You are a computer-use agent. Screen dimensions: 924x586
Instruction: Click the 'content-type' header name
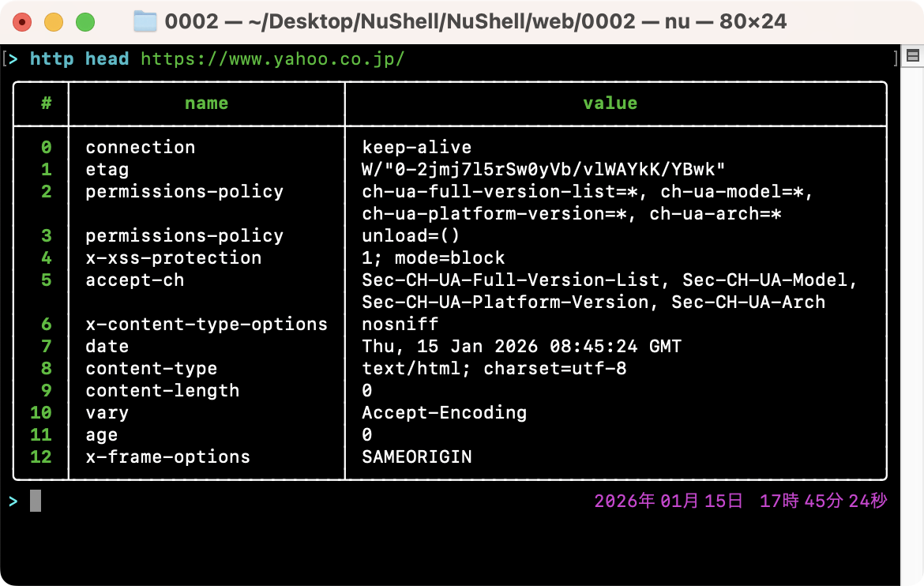pos(151,369)
